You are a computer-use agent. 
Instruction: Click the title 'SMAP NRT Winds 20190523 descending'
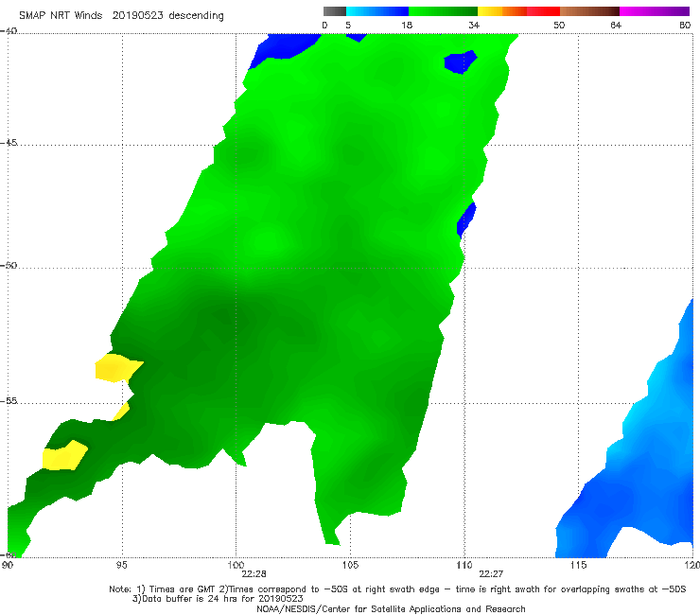[x=121, y=16]
